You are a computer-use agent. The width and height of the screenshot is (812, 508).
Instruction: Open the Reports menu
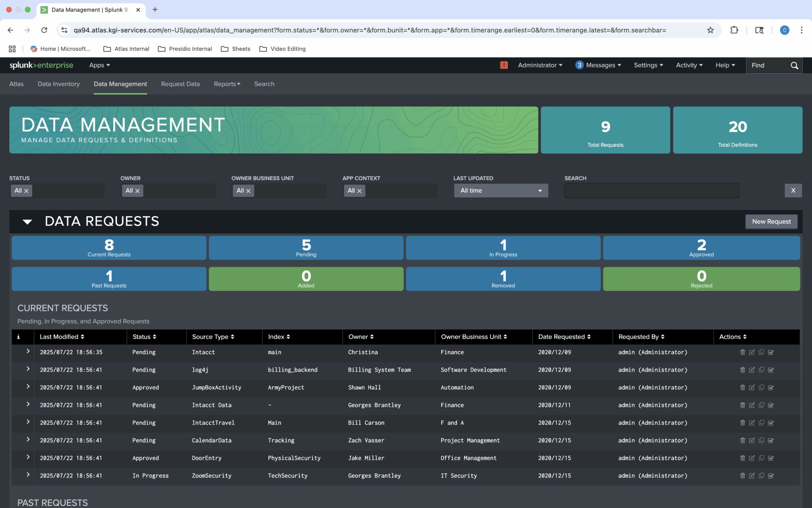(x=227, y=84)
